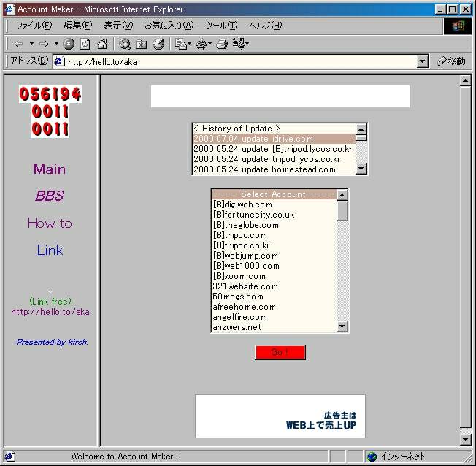Click the Presented by kirch link
This screenshot has width=476, height=466.
[x=53, y=342]
